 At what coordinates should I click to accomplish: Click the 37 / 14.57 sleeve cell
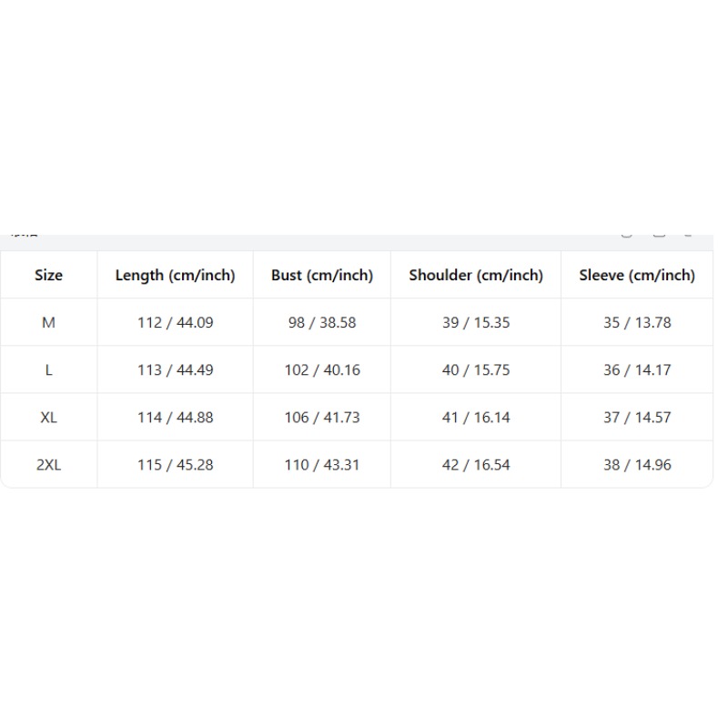click(637, 417)
